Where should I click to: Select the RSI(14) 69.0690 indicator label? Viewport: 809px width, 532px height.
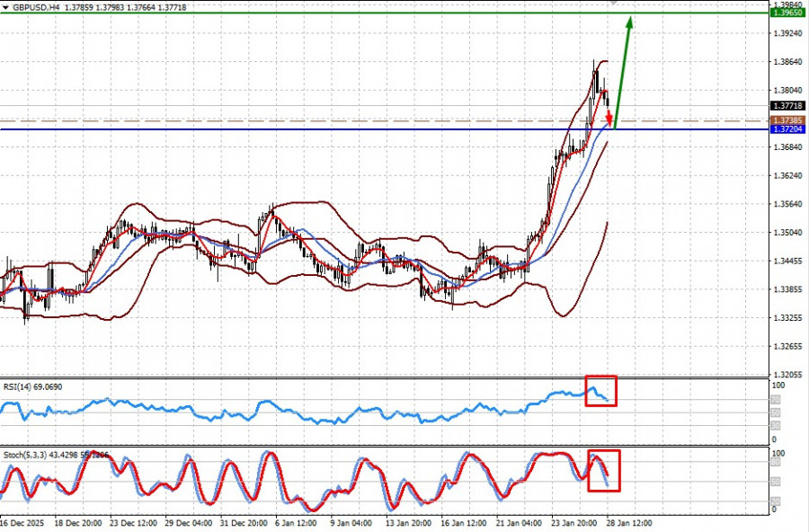click(32, 386)
